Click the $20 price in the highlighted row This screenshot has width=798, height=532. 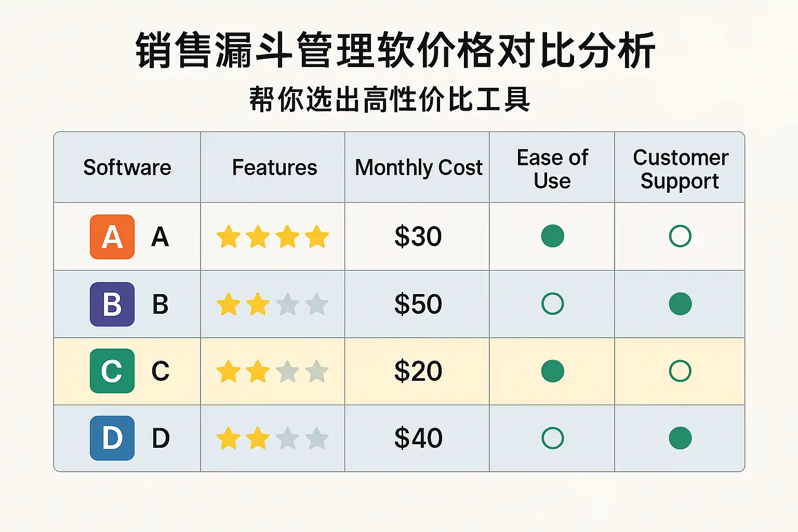pos(418,371)
